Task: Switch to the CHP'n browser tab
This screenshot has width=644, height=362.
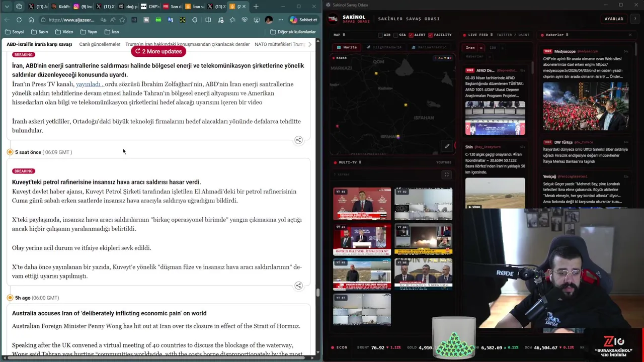Action: coord(150,7)
